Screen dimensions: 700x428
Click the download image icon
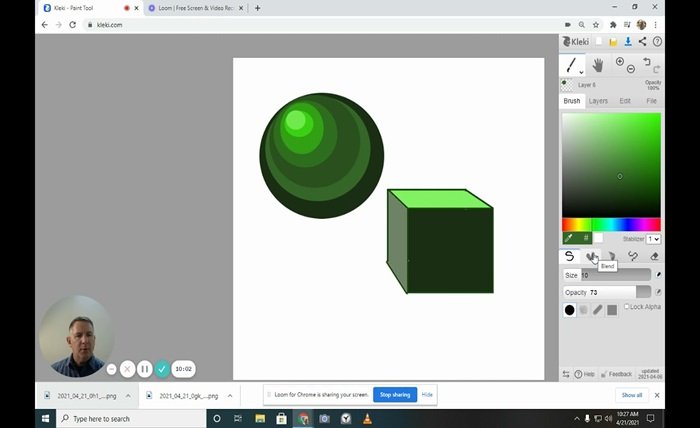(628, 41)
